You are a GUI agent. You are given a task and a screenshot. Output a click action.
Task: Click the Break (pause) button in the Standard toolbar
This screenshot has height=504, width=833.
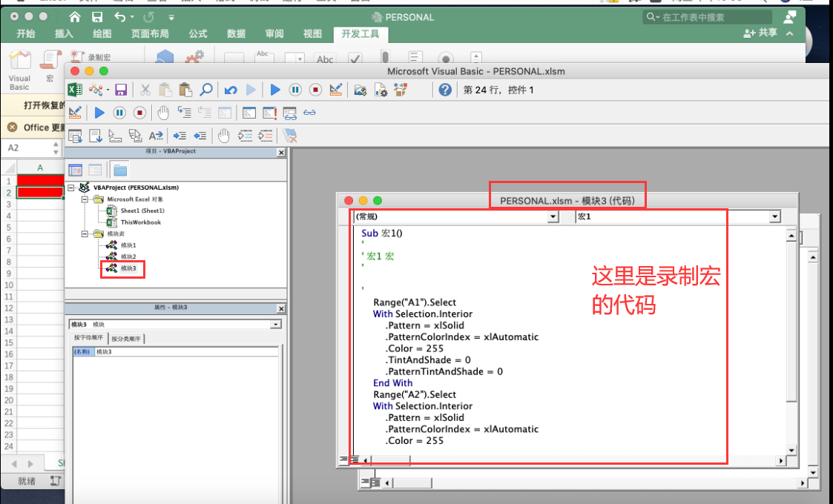[295, 90]
